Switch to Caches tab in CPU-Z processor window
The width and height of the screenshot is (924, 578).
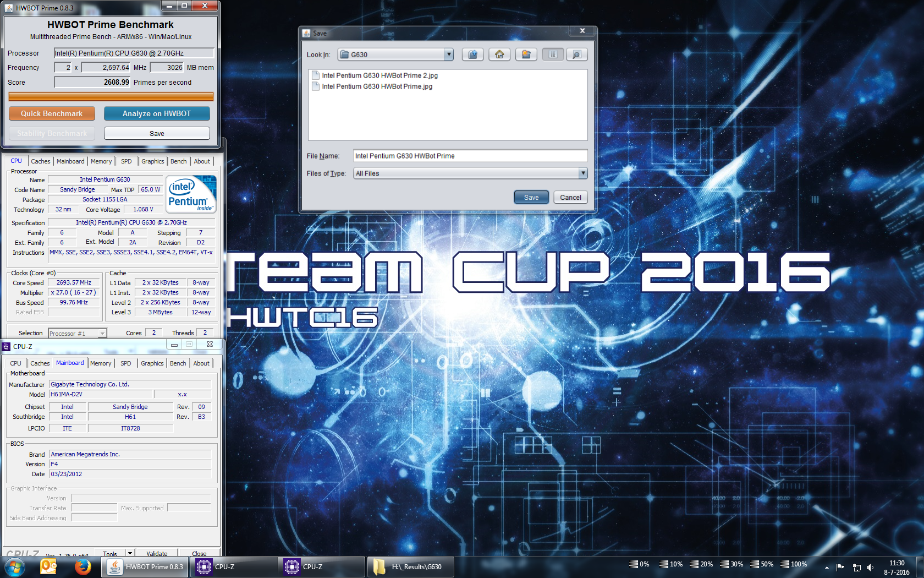(41, 161)
